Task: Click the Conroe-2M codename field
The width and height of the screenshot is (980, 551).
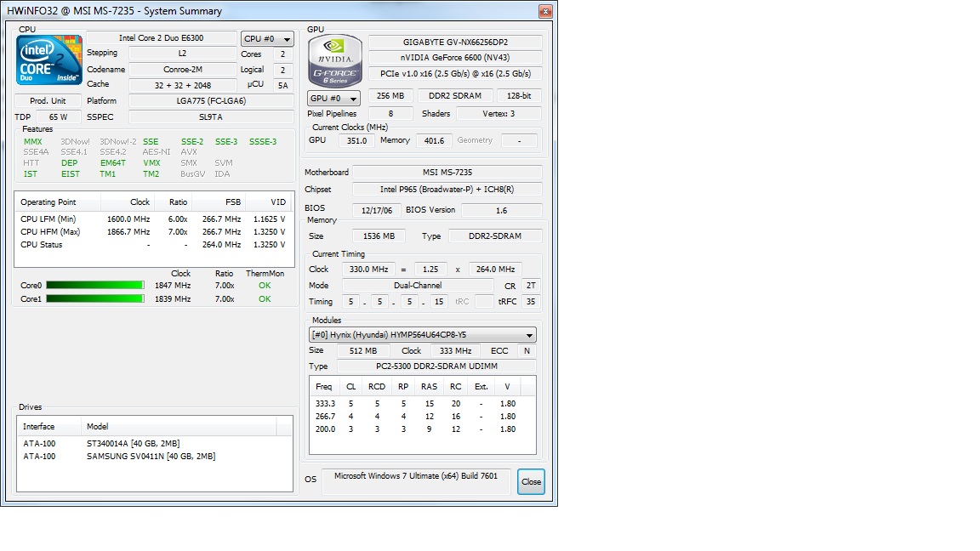Action: tap(183, 70)
